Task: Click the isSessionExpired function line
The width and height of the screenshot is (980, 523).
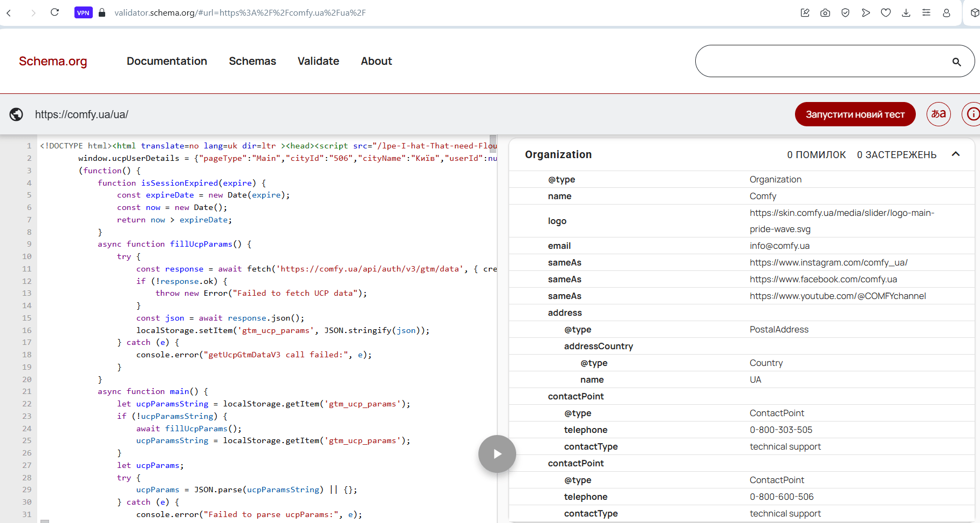Action: [x=182, y=183]
